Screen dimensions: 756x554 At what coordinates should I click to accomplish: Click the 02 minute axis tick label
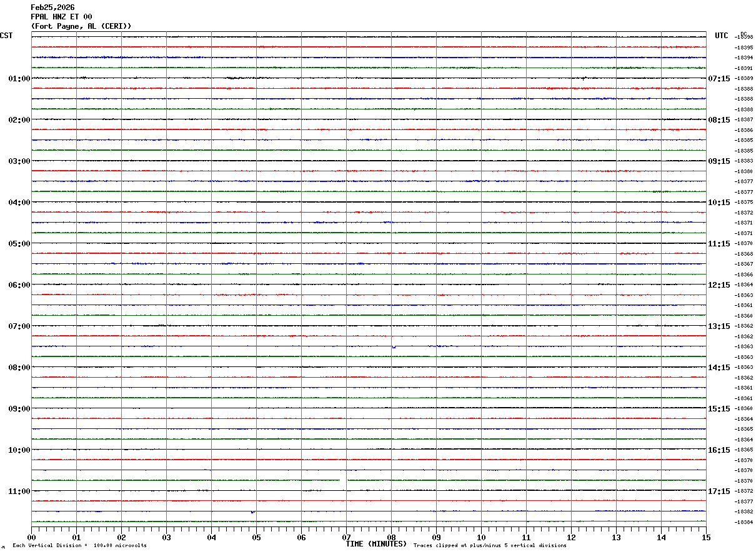tap(121, 537)
